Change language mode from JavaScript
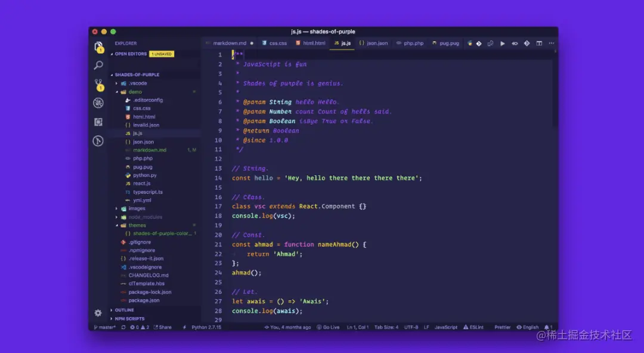 (445, 327)
